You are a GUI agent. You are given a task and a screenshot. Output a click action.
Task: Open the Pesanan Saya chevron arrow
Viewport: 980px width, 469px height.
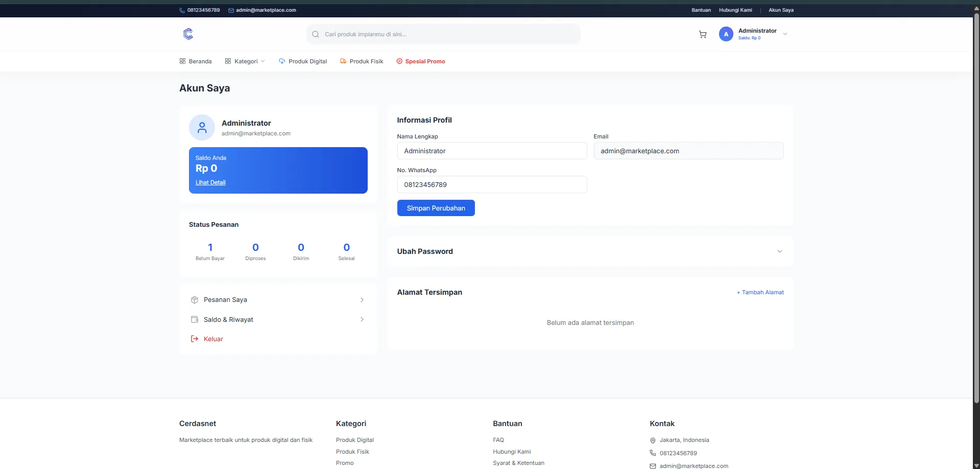coord(362,300)
